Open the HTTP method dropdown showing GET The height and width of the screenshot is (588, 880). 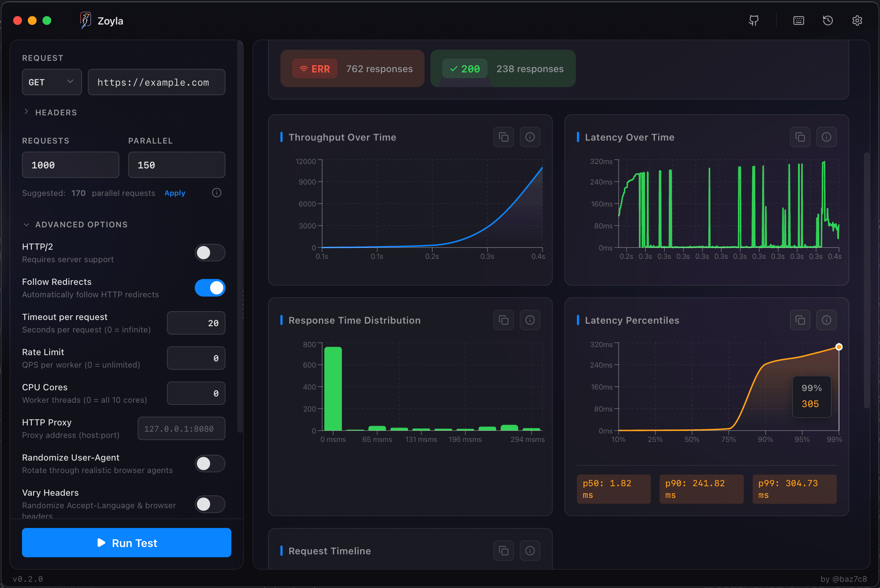(x=51, y=82)
